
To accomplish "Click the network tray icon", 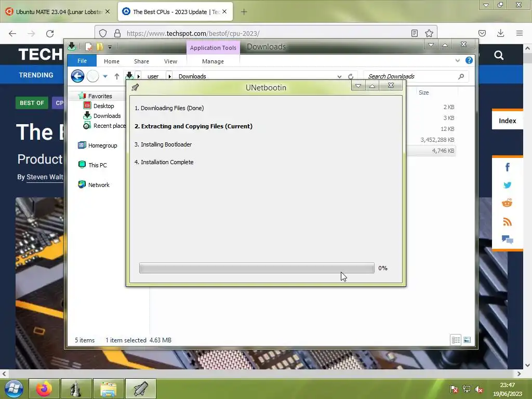I will (467, 389).
